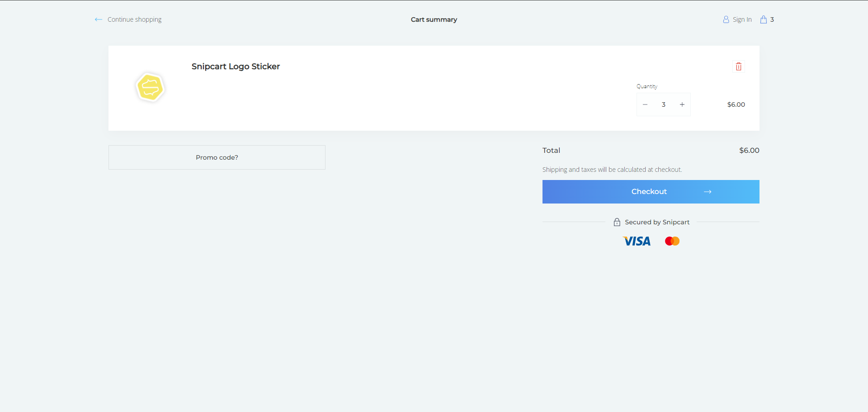Click the right arrow icon on Checkout
The width and height of the screenshot is (868, 412).
coord(708,192)
